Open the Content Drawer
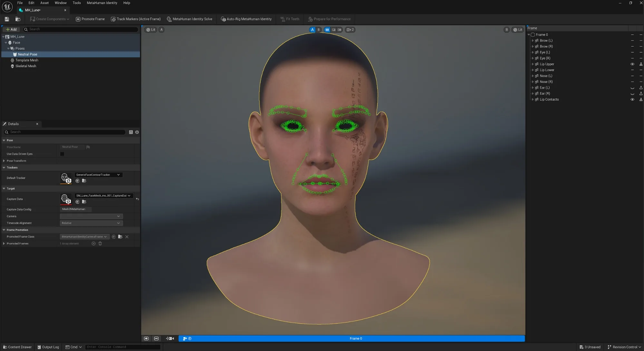644x351 pixels. (x=17, y=347)
